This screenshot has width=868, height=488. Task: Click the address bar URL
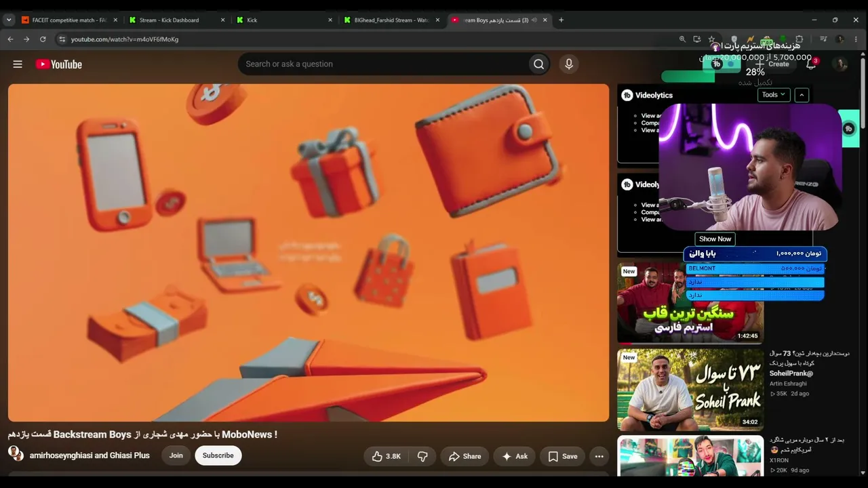point(125,39)
